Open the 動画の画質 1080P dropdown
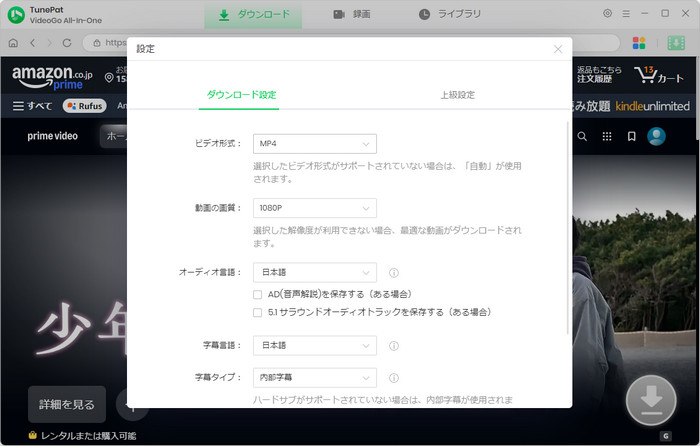The height and width of the screenshot is (446, 700). point(315,208)
